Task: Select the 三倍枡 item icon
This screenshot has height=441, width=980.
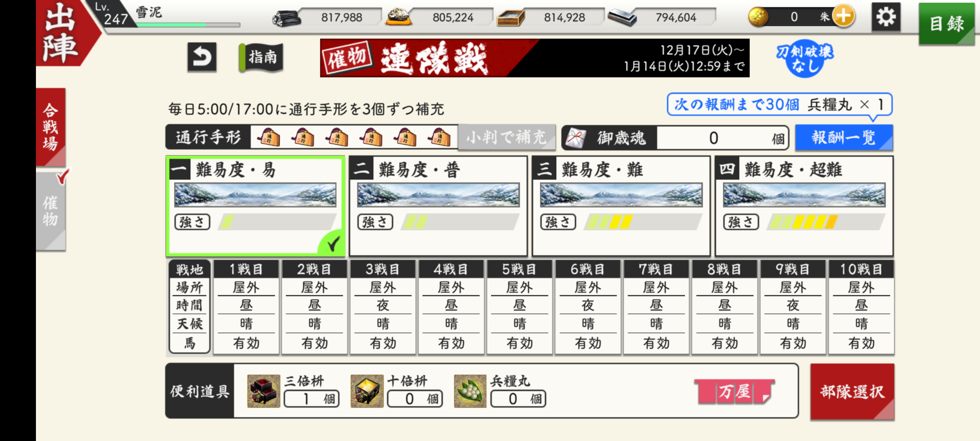Action: [x=263, y=391]
